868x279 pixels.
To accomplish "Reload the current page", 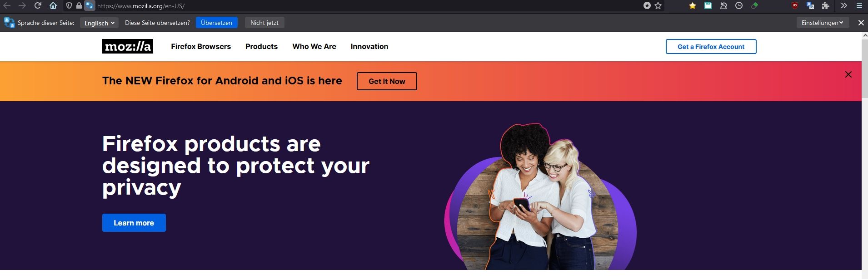I will [38, 5].
